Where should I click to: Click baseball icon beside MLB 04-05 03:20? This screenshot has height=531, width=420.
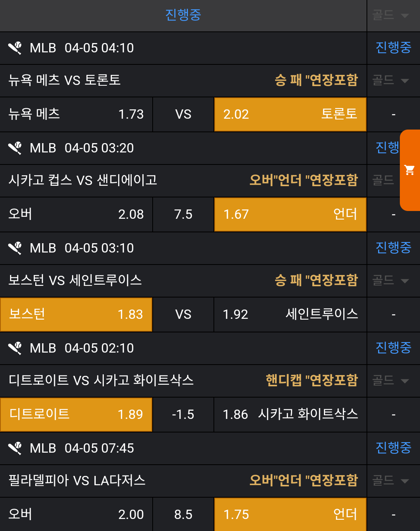(15, 148)
